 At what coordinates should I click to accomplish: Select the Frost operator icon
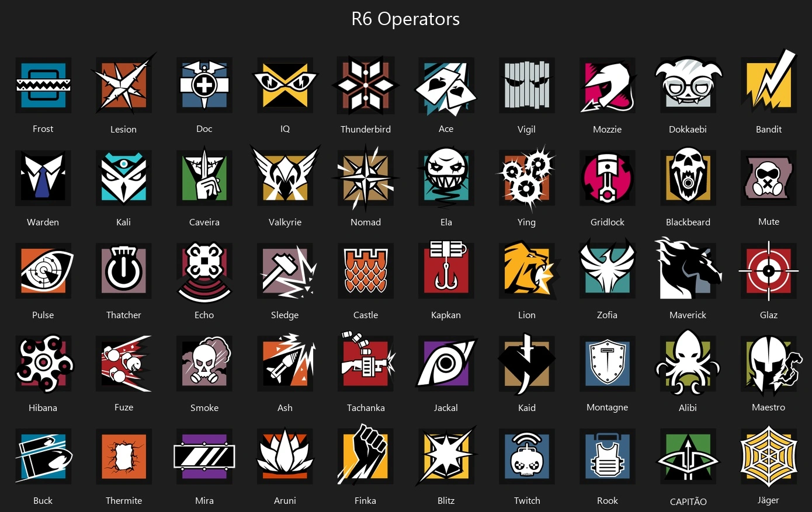pos(43,85)
